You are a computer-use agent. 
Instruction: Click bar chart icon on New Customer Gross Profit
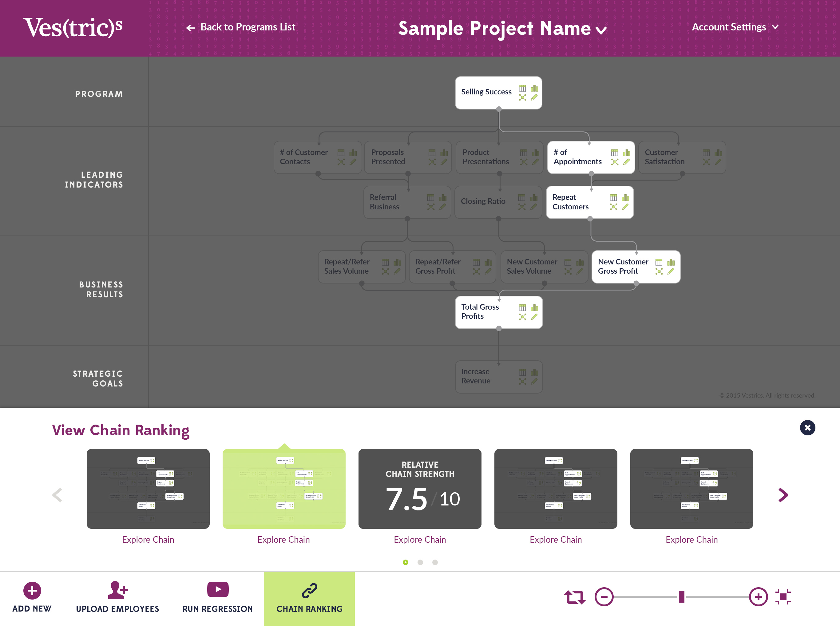671,262
